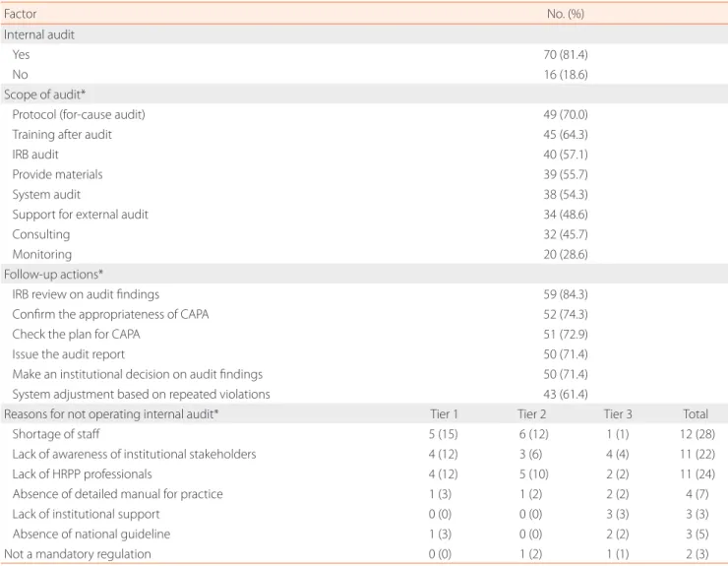Select 'Shortage of staff' row label

(x=56, y=434)
